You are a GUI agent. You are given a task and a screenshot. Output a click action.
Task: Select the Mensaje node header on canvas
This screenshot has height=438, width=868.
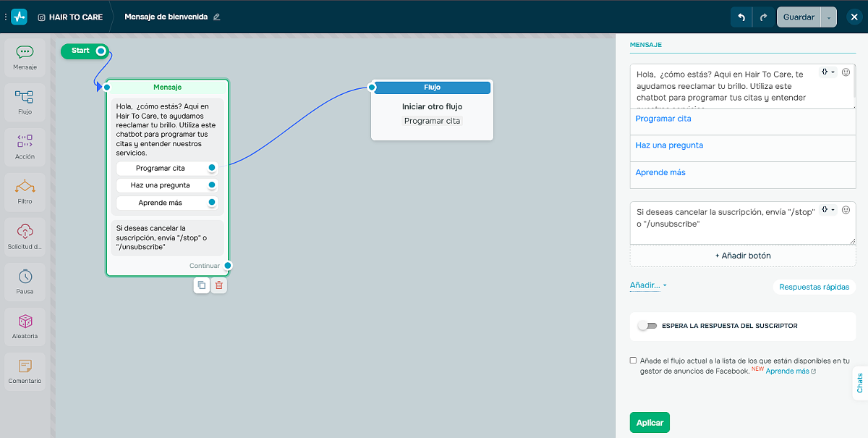click(168, 87)
